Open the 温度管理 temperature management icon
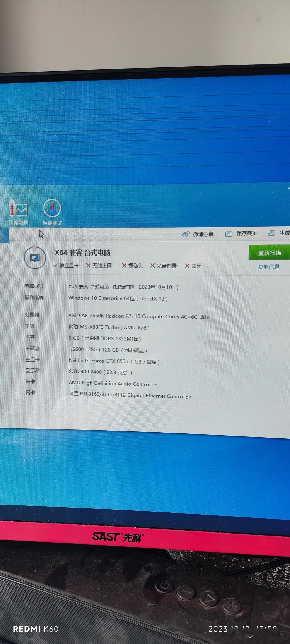This screenshot has height=644, width=290. (18, 212)
